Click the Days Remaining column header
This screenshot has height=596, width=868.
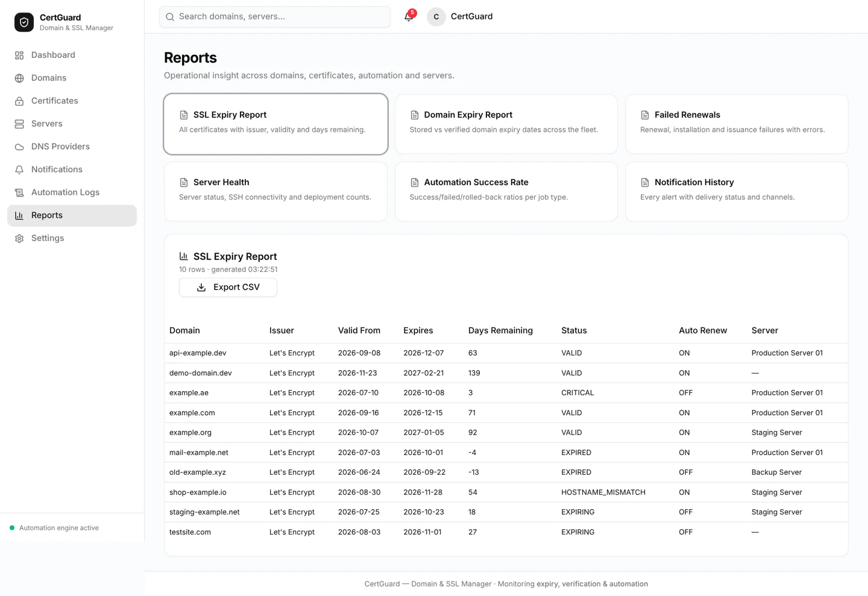pyautogui.click(x=500, y=331)
